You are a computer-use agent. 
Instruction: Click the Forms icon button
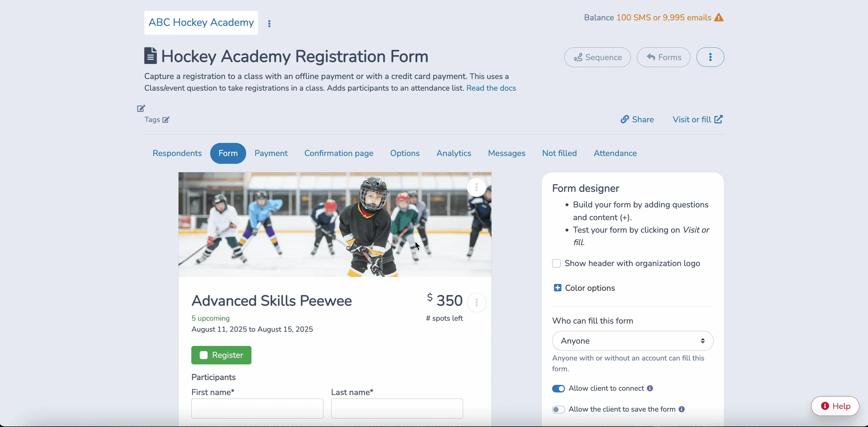click(x=664, y=57)
